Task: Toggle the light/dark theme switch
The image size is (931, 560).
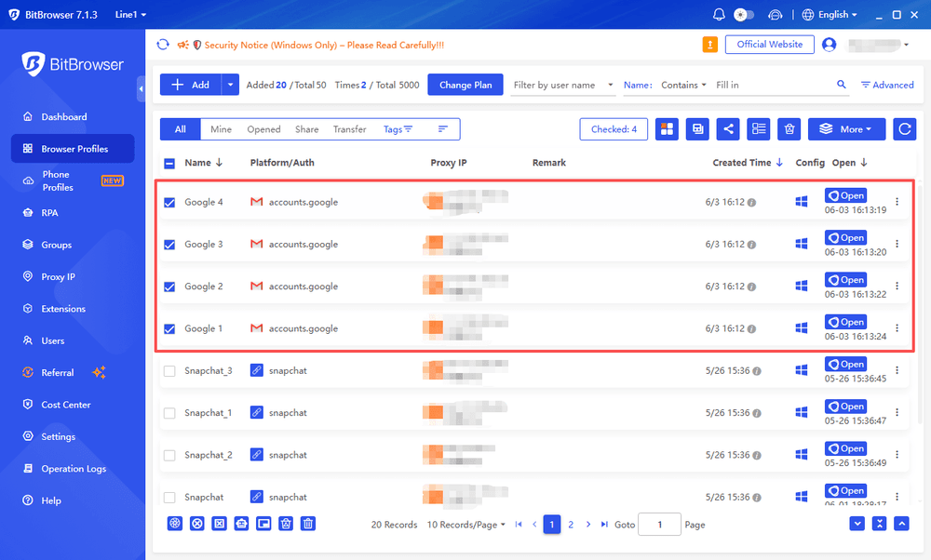Action: click(744, 14)
